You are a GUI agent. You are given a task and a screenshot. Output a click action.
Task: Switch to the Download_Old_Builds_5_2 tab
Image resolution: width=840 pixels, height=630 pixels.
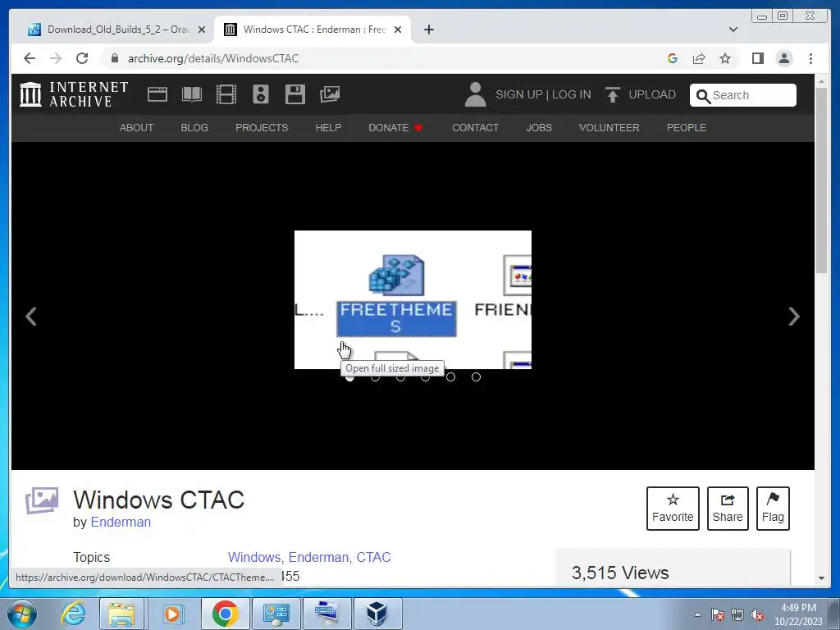[118, 30]
